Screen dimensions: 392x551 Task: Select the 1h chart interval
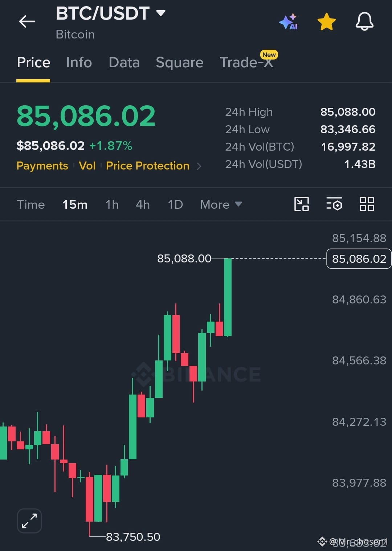pos(112,204)
